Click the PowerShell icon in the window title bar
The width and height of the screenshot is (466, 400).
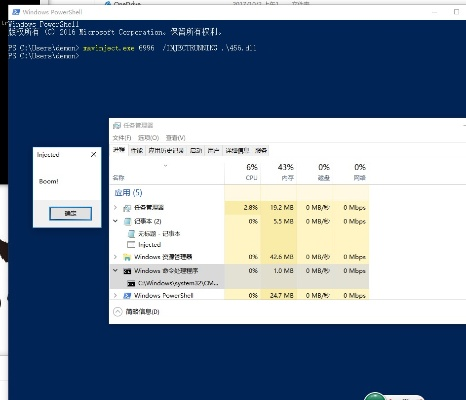[16, 12]
